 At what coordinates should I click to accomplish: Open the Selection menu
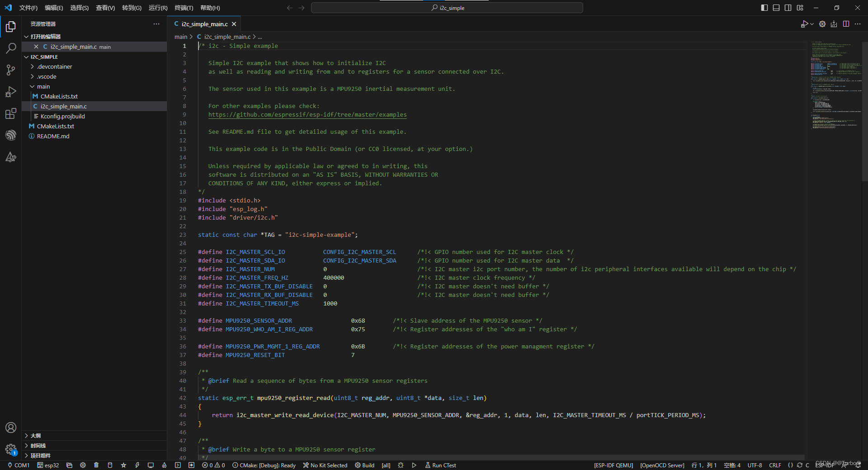[x=80, y=8]
